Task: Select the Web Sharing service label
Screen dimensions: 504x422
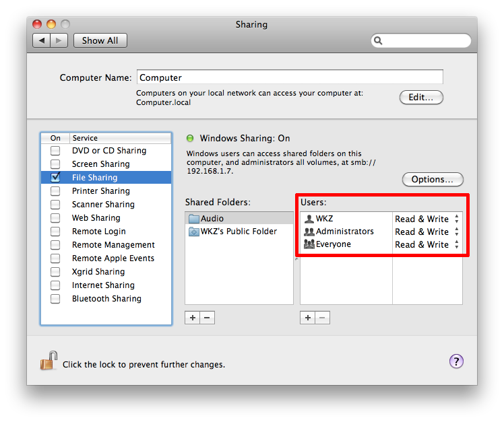Action: tap(96, 218)
